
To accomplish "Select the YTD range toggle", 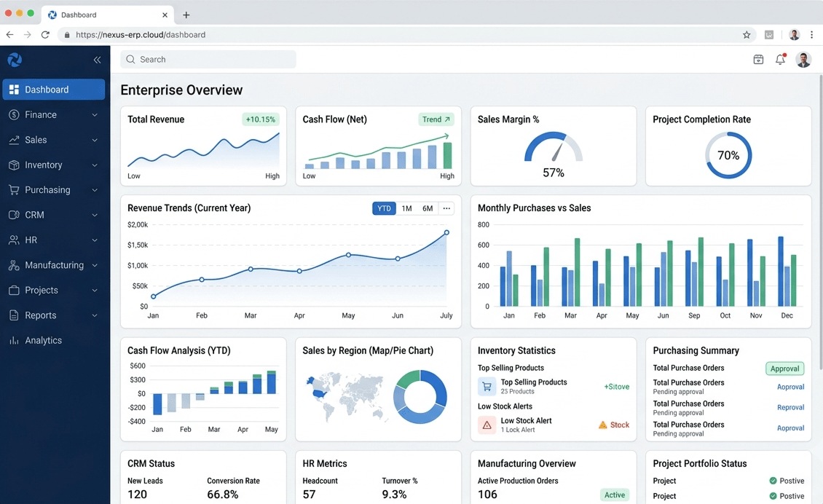I will point(385,208).
